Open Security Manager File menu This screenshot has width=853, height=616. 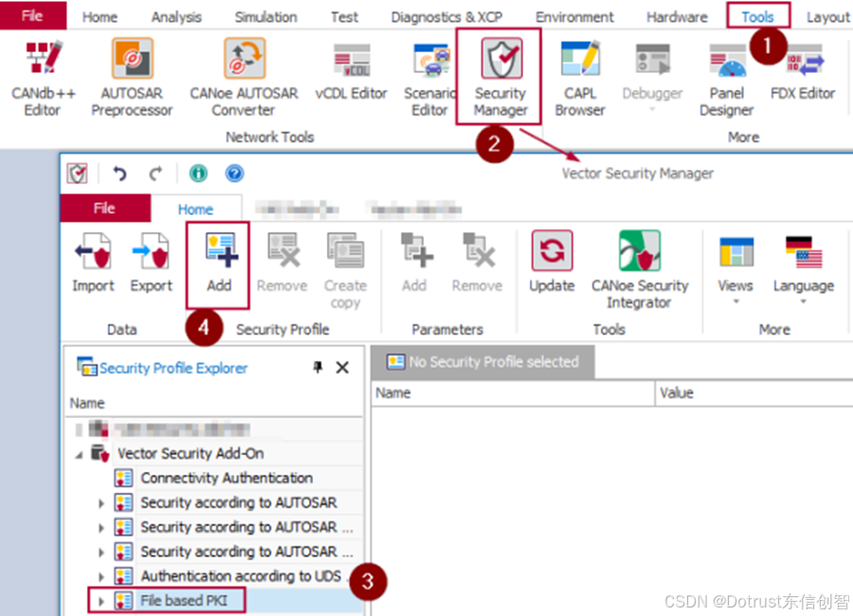105,208
